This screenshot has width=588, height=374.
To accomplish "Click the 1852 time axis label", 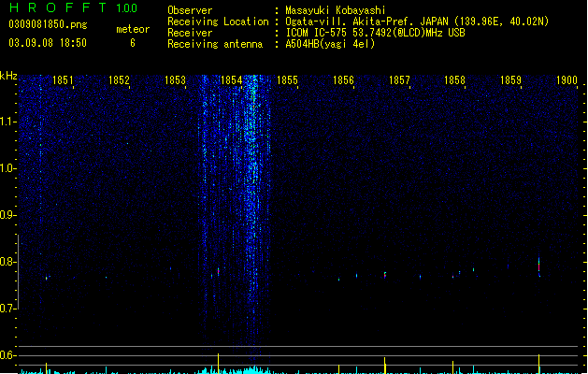I will click(119, 80).
